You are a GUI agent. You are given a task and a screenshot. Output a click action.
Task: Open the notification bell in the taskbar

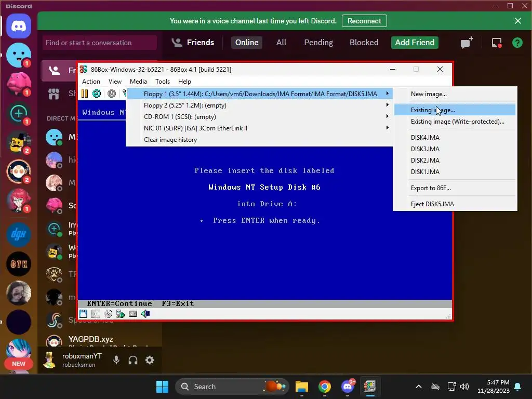pos(518,387)
